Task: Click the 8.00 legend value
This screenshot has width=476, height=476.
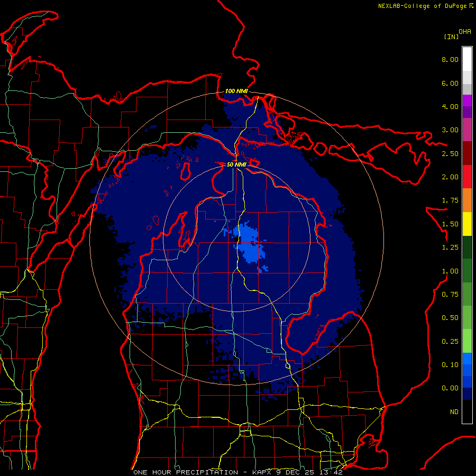Action: pos(450,59)
